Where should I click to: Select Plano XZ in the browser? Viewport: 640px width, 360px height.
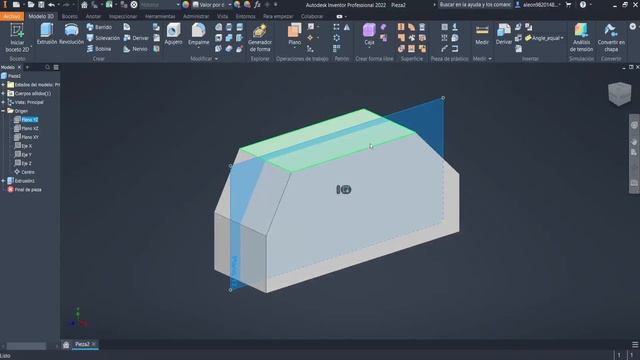[30, 129]
